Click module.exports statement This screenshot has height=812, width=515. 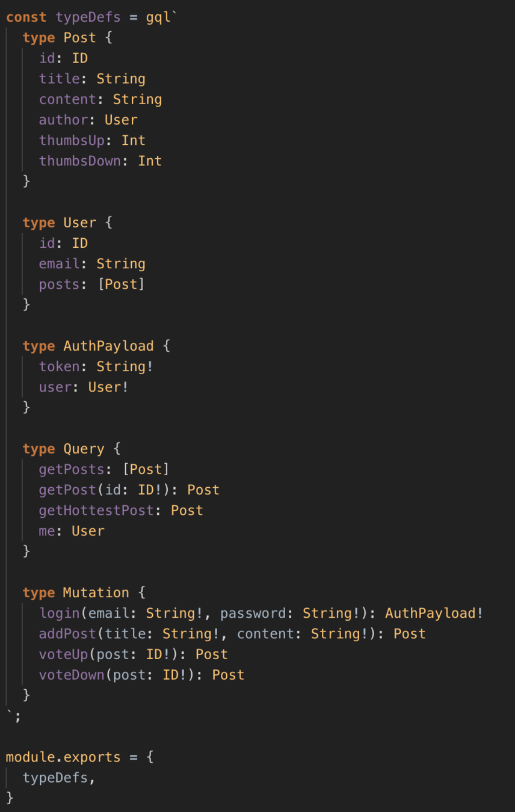(x=79, y=757)
